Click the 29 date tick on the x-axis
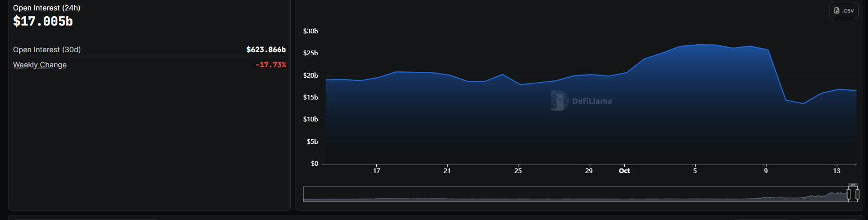This screenshot has height=220, width=868. (589, 171)
